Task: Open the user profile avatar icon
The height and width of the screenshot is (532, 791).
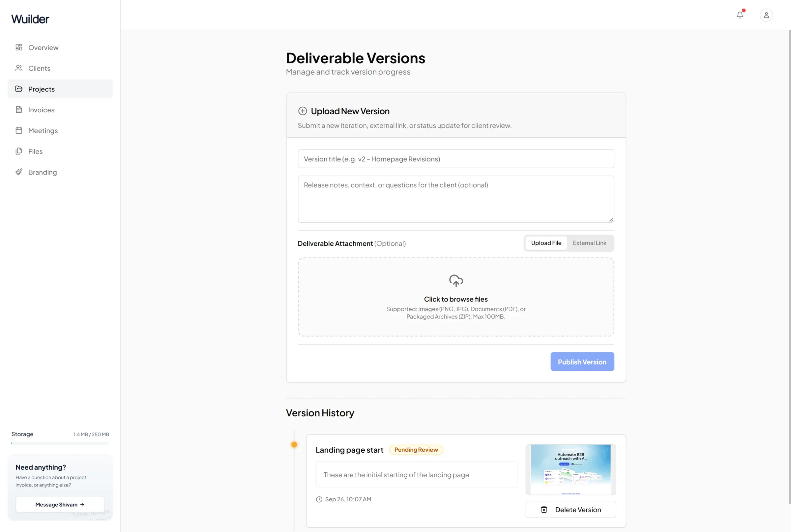Action: click(x=766, y=15)
